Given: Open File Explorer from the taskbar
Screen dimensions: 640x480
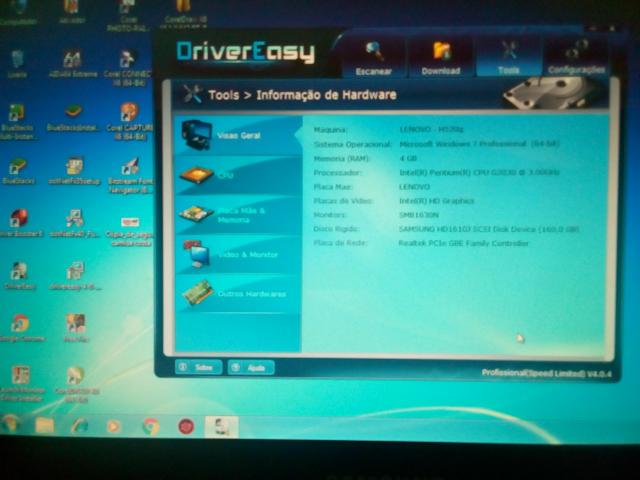Looking at the screenshot, I should click(45, 425).
